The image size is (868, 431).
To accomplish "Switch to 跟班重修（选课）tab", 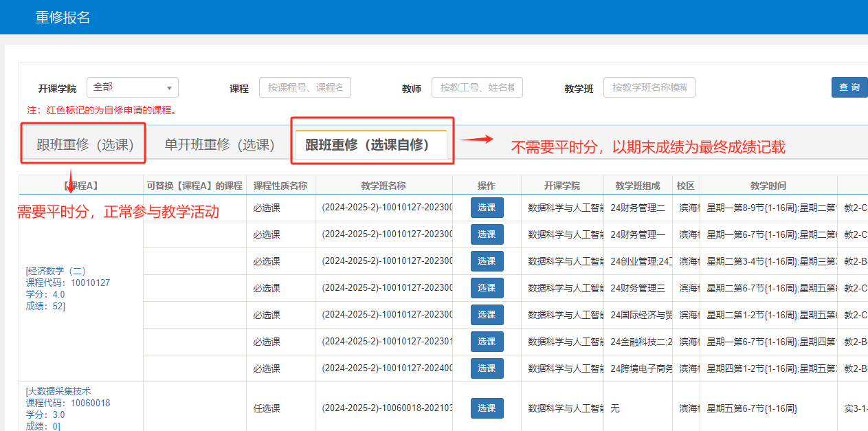I will coord(85,144).
